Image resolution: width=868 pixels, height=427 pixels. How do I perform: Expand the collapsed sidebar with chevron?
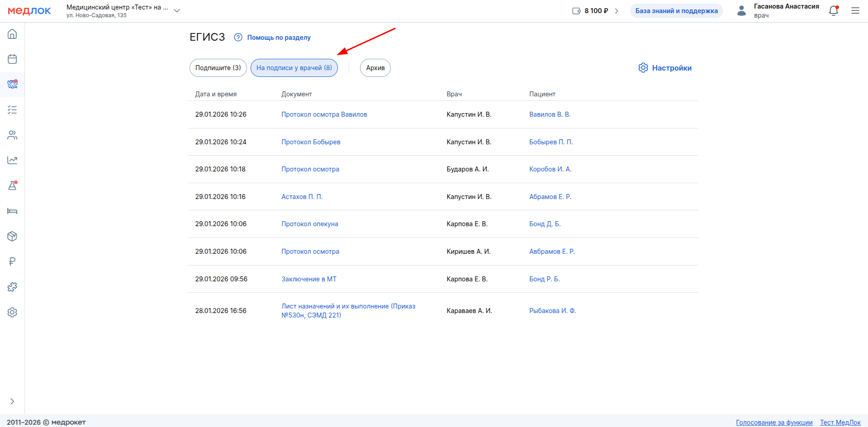click(x=12, y=401)
